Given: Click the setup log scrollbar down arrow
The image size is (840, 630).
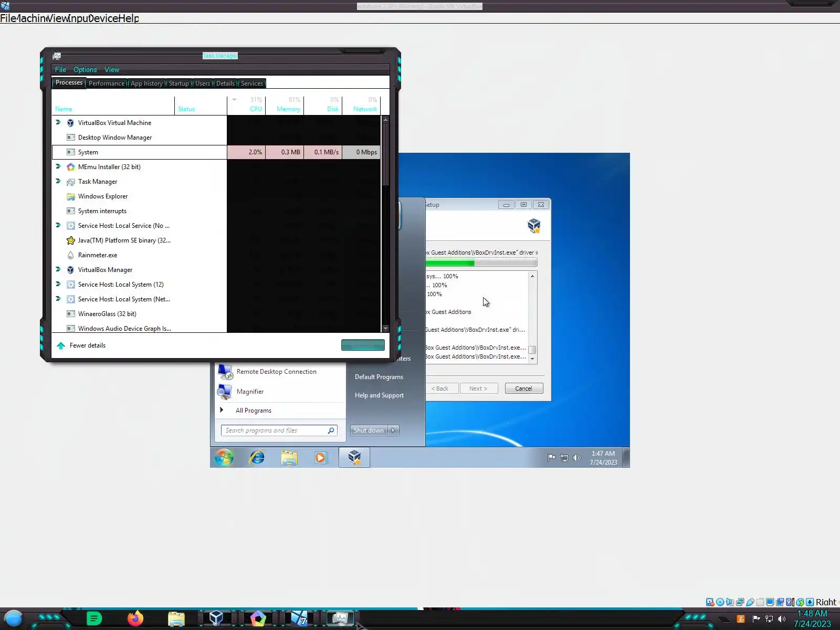Looking at the screenshot, I should pyautogui.click(x=532, y=359).
